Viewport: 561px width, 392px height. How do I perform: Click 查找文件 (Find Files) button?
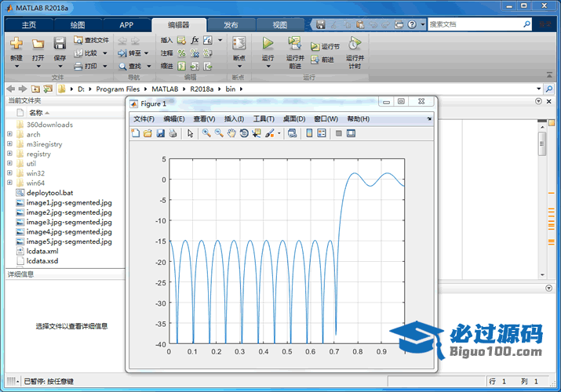point(91,40)
